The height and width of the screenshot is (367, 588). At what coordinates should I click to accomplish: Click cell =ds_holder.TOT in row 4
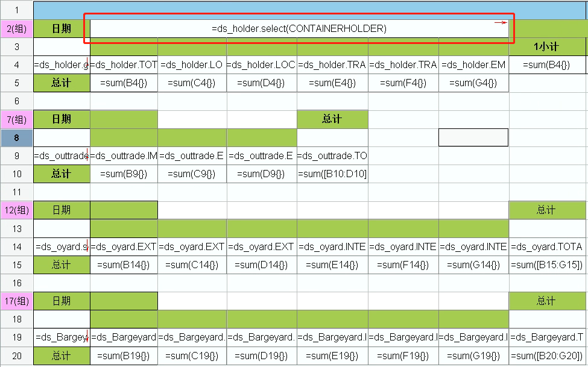point(124,65)
